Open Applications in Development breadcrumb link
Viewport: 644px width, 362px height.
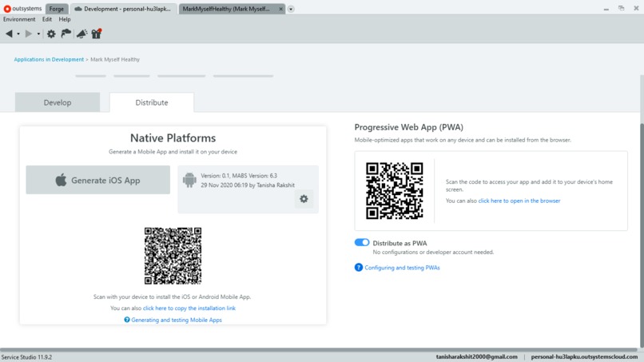click(49, 60)
